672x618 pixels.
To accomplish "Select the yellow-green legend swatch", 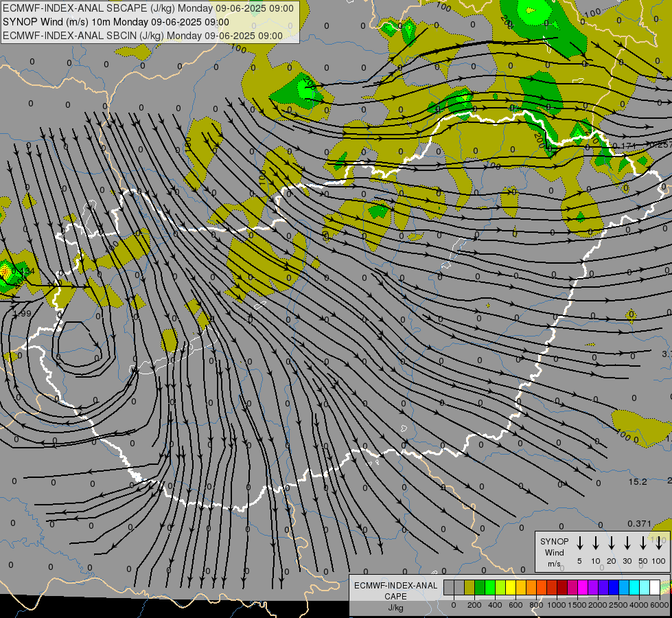I will click(x=500, y=587).
